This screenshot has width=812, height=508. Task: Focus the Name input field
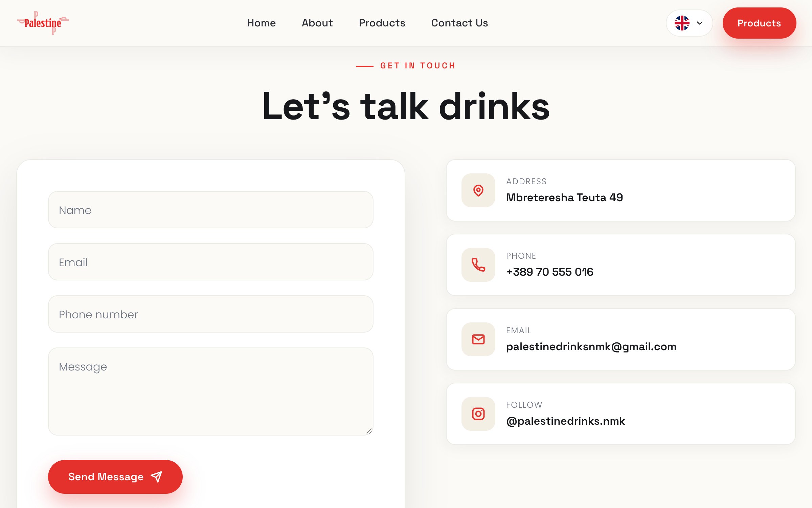211,210
